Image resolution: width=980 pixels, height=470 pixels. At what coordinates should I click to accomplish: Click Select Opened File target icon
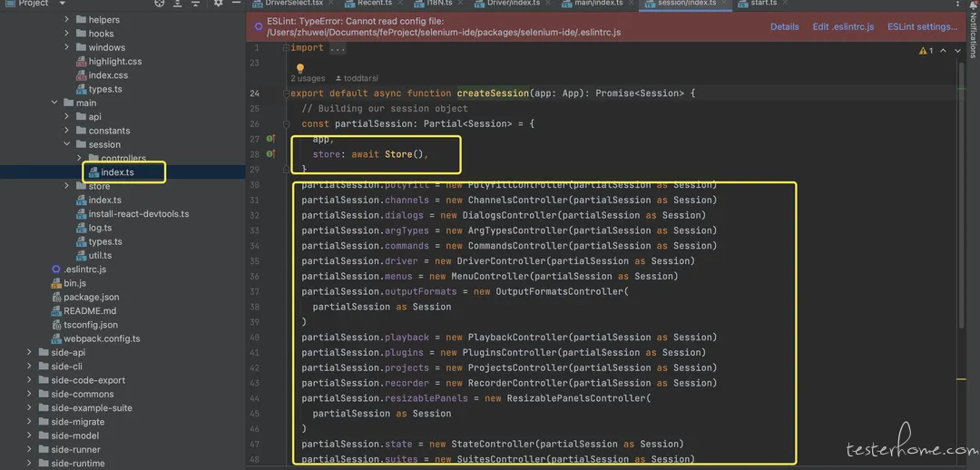click(x=160, y=3)
